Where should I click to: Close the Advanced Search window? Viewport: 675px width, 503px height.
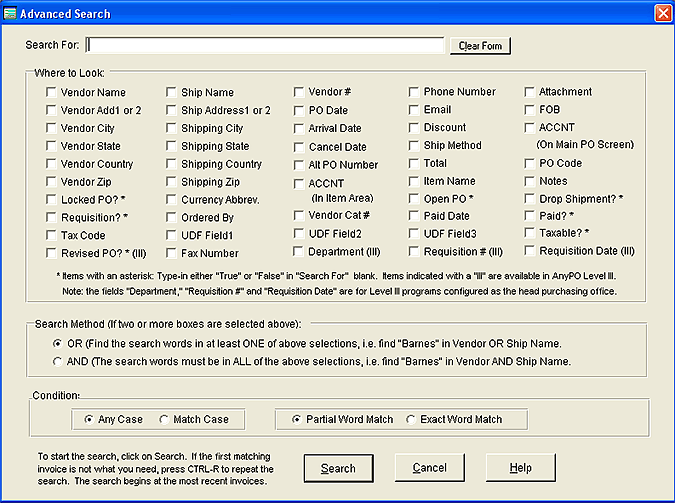click(663, 13)
